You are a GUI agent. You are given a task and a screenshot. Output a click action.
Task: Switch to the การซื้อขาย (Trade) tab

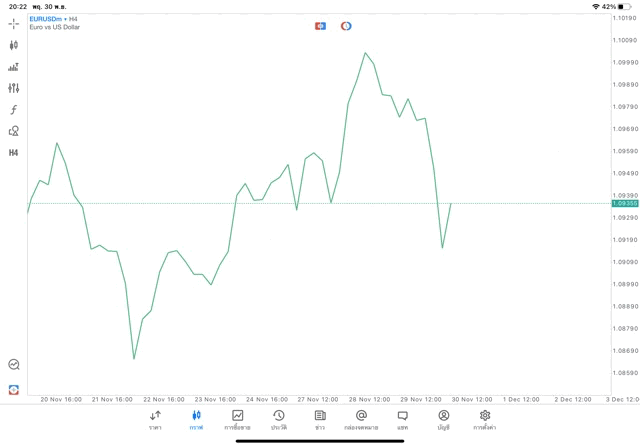pyautogui.click(x=237, y=419)
